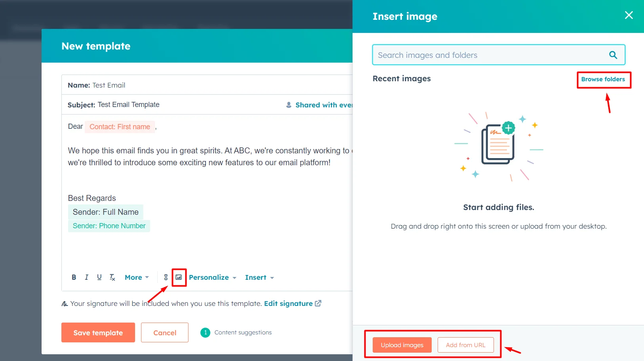Open the insert image icon in the toolbar

tap(179, 277)
